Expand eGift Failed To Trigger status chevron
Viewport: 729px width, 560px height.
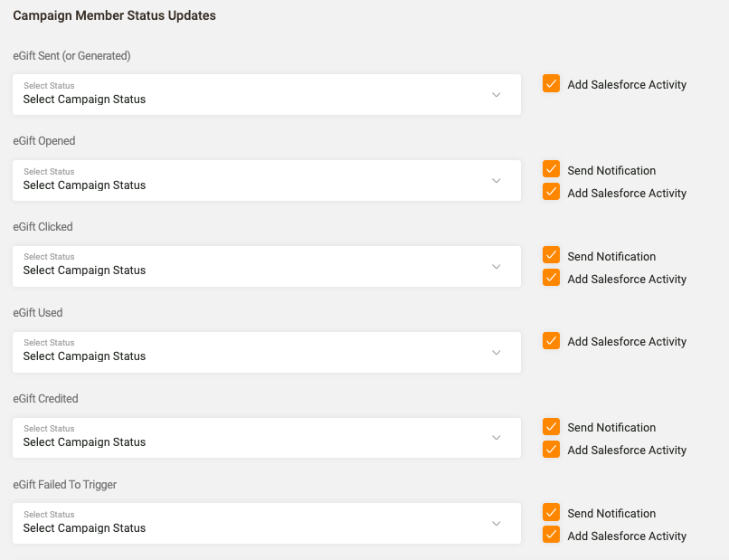coord(496,524)
